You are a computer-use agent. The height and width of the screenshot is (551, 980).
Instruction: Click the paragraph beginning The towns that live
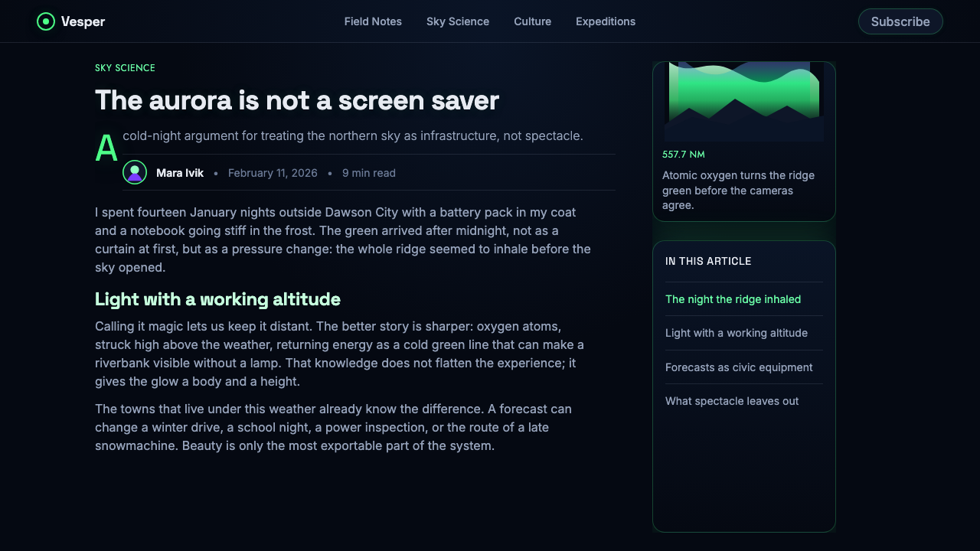334,427
